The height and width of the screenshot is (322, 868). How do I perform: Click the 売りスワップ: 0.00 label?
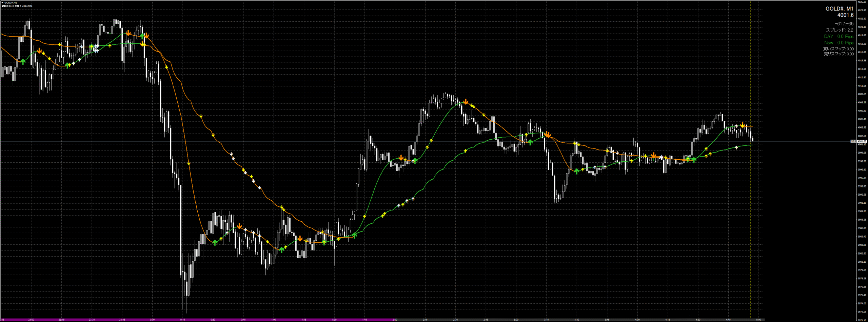tap(839, 54)
